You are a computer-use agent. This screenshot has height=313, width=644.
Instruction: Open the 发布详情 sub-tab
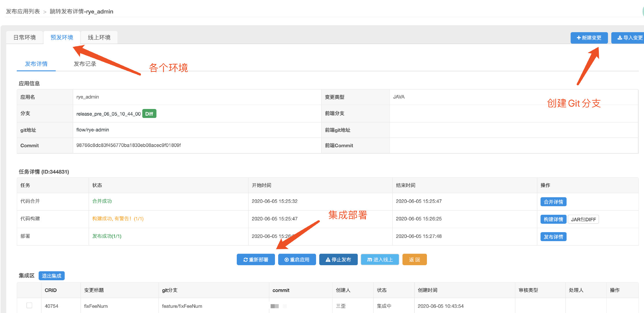point(36,64)
